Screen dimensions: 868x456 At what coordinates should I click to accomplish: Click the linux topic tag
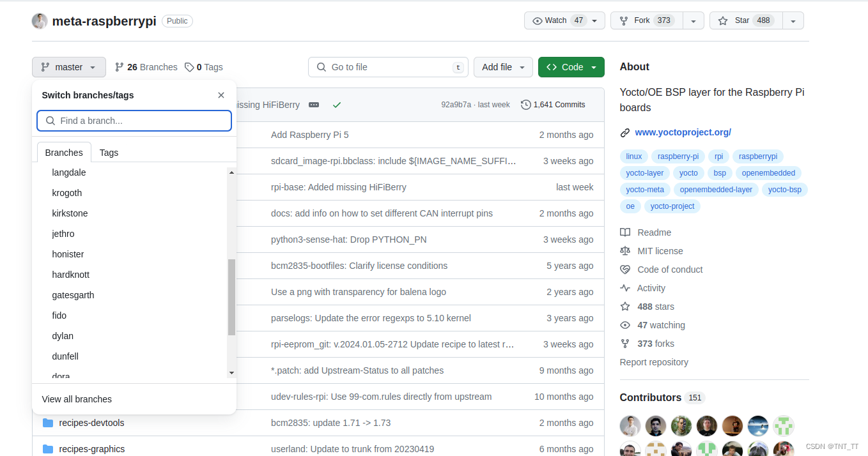(x=634, y=156)
